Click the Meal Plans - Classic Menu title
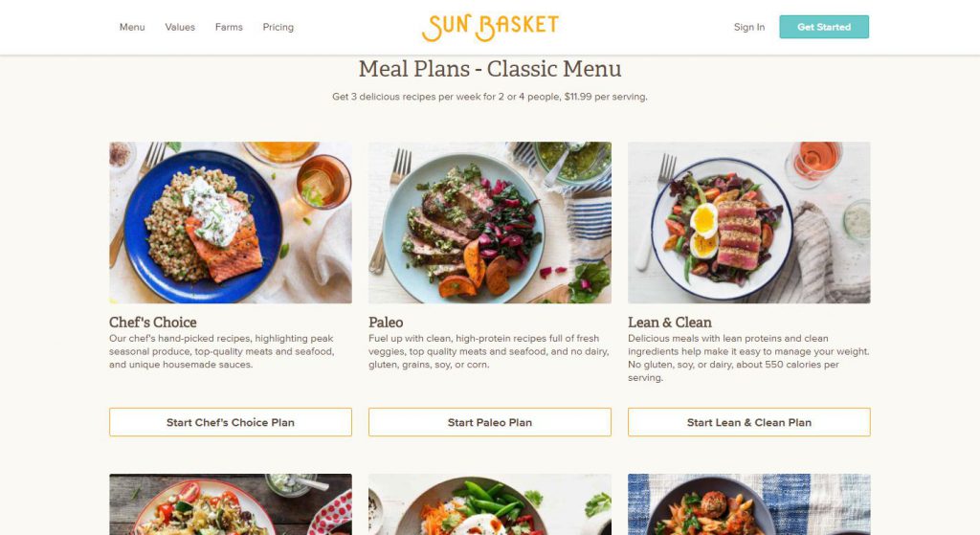The image size is (980, 535). 490,69
